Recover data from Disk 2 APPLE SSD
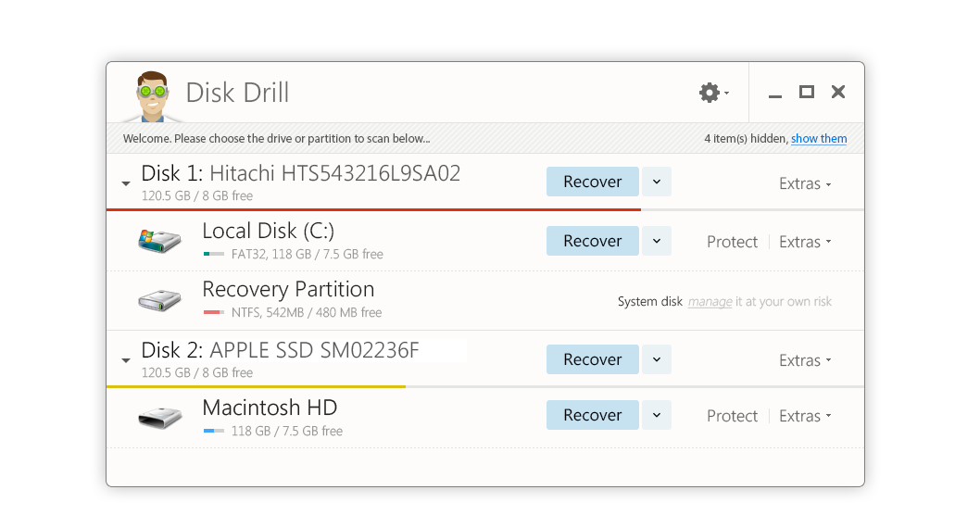Image resolution: width=980 pixels, height=515 pixels. click(x=593, y=359)
